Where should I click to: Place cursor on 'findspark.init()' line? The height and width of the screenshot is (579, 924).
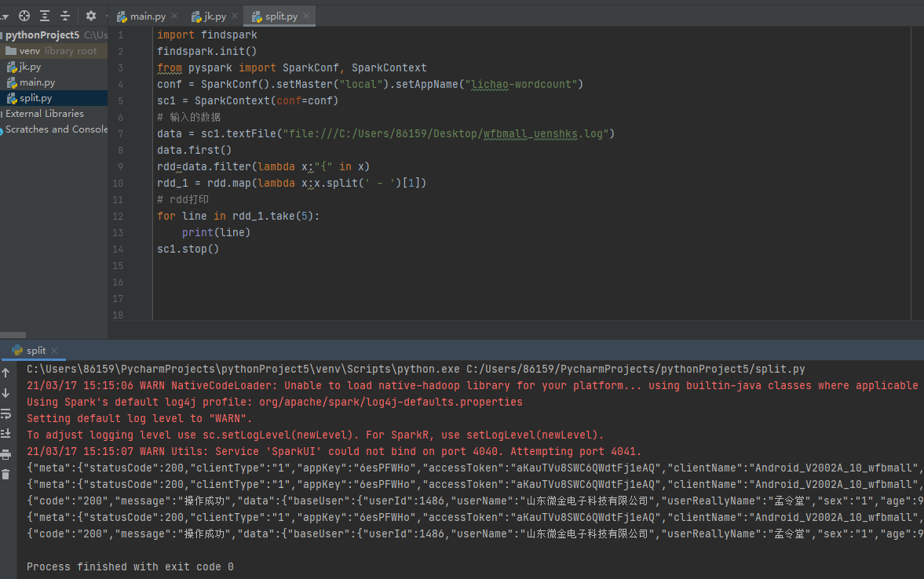point(206,52)
